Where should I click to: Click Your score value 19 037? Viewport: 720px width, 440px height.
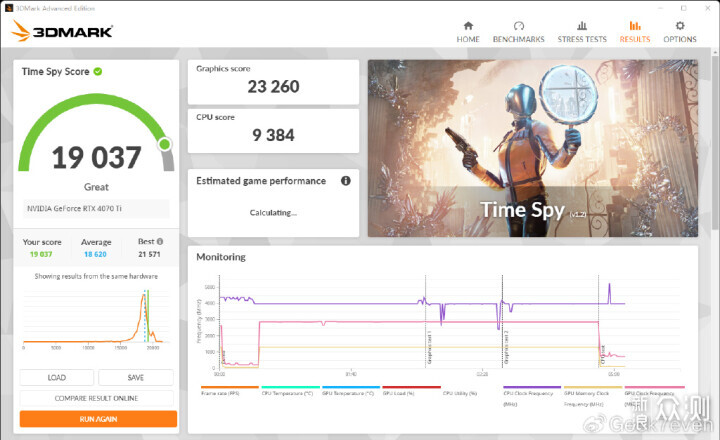click(41, 254)
